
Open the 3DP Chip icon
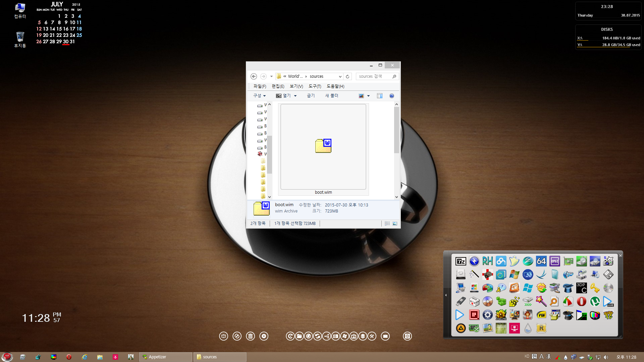coord(581,288)
